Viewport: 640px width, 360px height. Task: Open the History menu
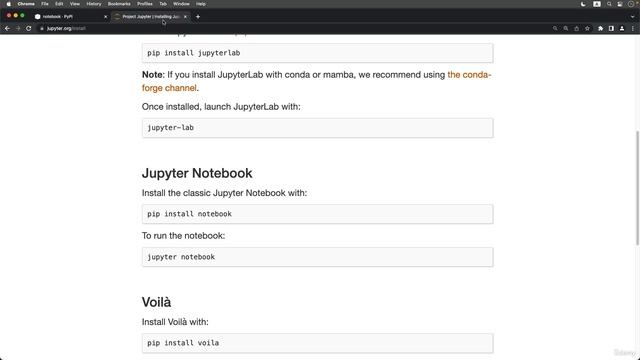pyautogui.click(x=94, y=4)
